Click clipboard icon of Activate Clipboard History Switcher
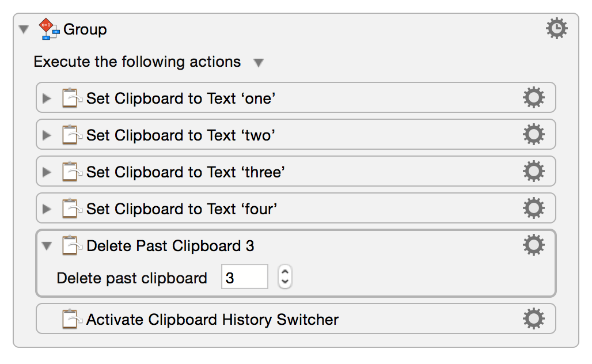This screenshot has width=592, height=364. point(70,319)
